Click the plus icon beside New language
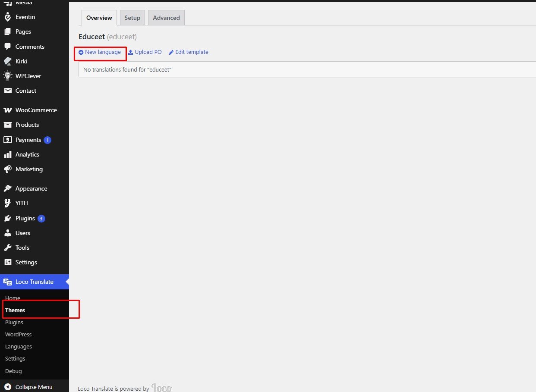The width and height of the screenshot is (536, 392). coord(81,52)
